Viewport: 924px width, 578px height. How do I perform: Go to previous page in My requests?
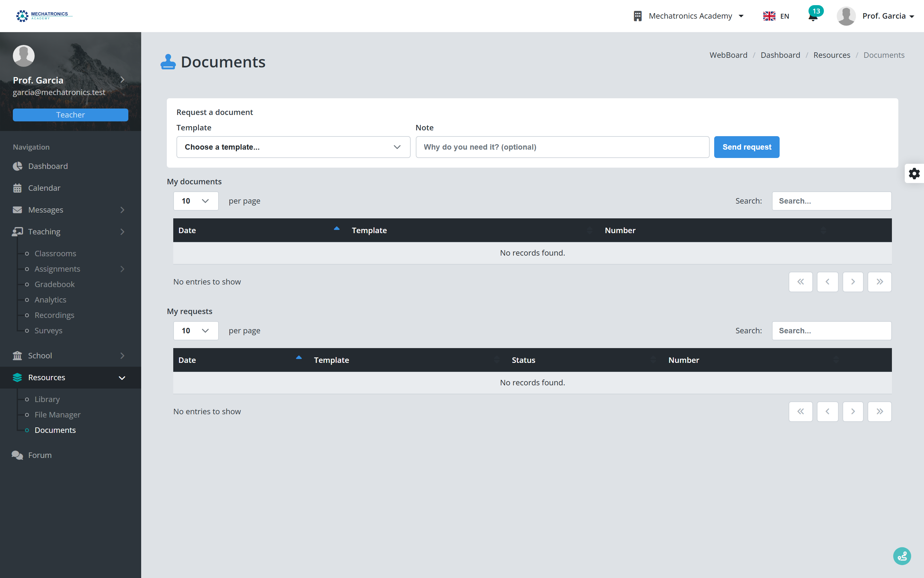(827, 411)
